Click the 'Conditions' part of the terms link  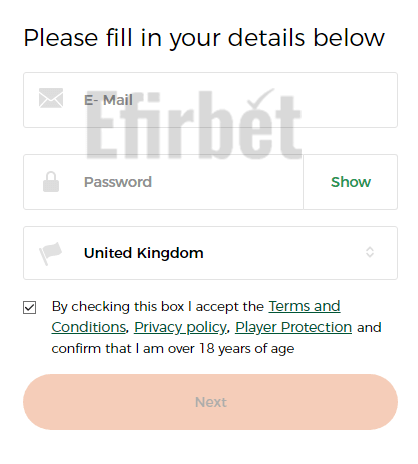pos(89,327)
